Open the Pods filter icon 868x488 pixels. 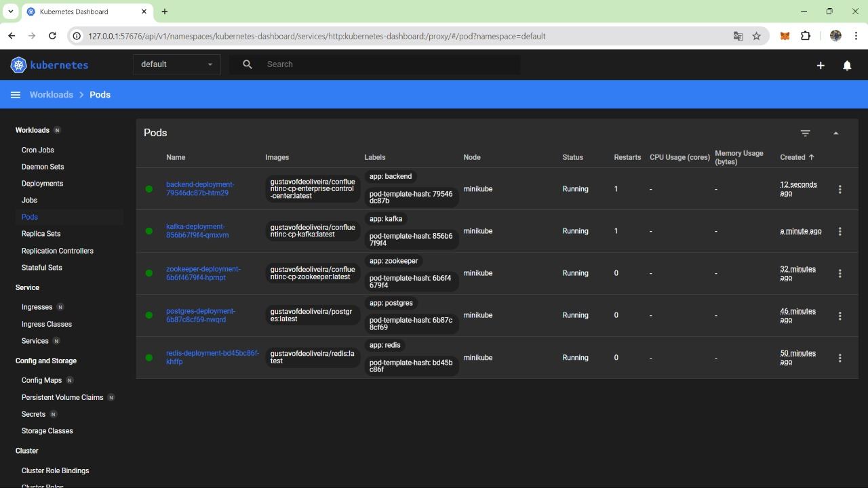[x=806, y=133]
